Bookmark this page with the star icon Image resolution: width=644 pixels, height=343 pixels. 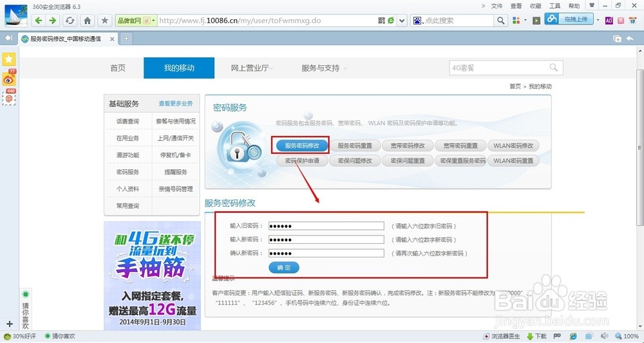pos(105,20)
